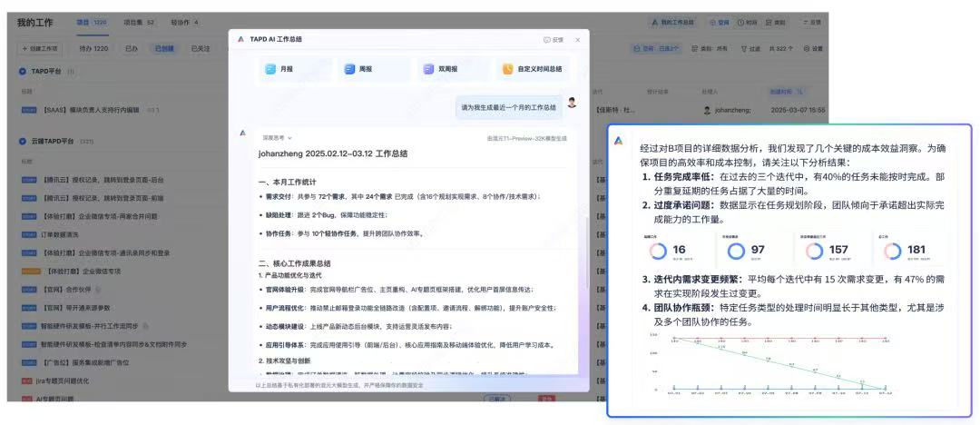Click the 181 stat card donut chart
Image resolution: width=980 pixels, height=425 pixels.
tap(893, 252)
